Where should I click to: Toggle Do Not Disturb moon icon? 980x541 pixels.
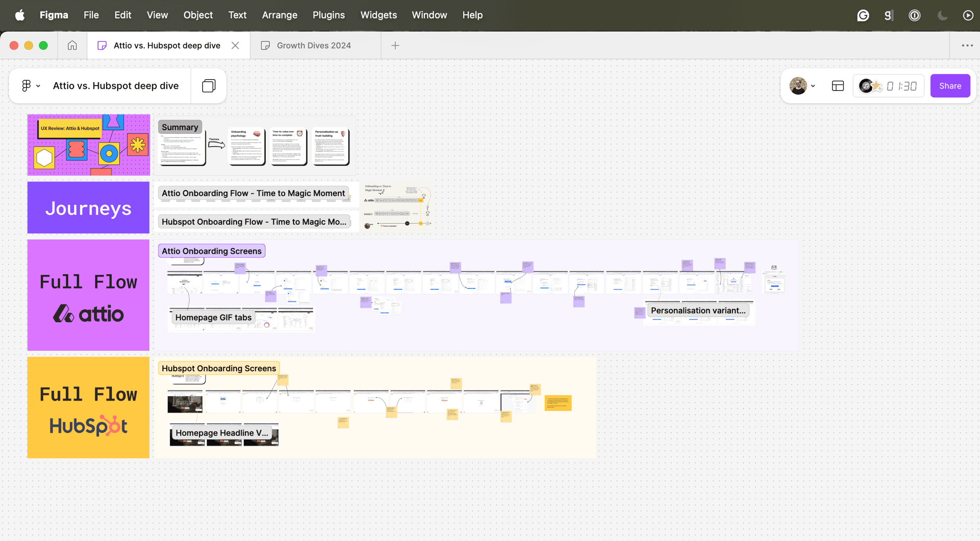point(942,15)
